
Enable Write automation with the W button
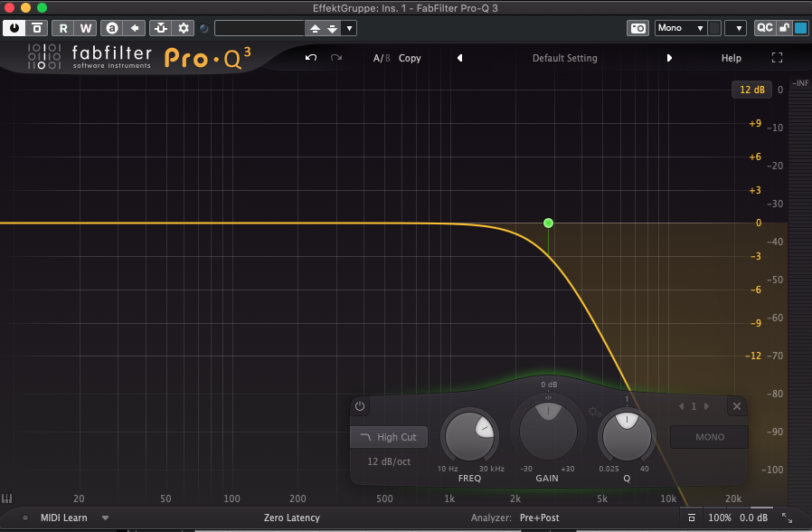coord(85,28)
